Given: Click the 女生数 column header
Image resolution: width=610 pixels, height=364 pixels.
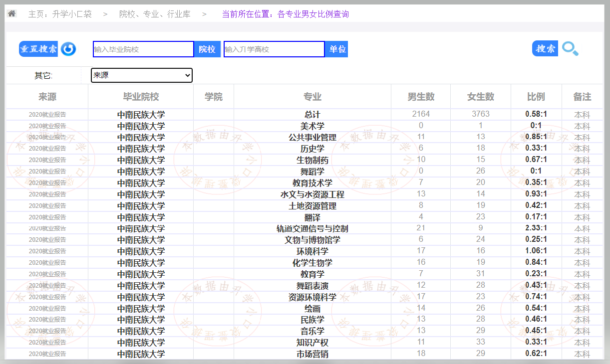Looking at the screenshot, I should 481,97.
